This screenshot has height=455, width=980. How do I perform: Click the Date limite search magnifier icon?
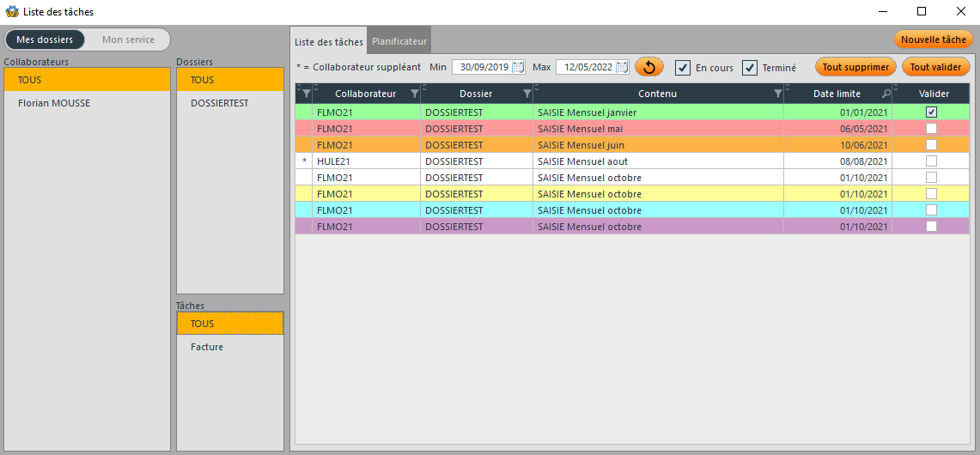pos(886,94)
